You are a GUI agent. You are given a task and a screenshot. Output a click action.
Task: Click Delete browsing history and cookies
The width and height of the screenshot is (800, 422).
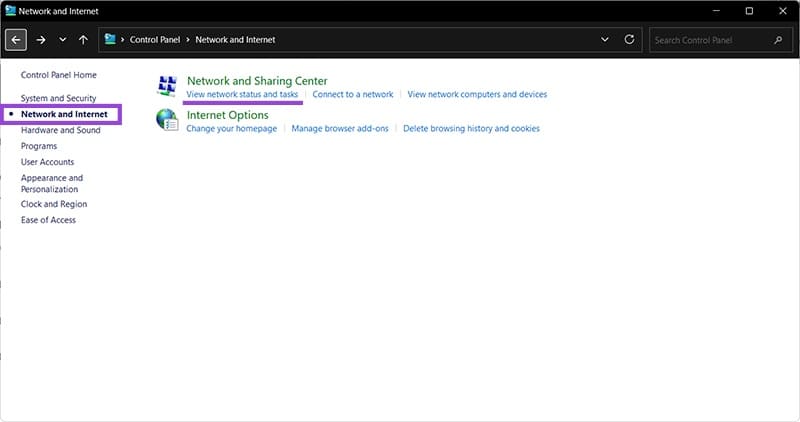[471, 128]
